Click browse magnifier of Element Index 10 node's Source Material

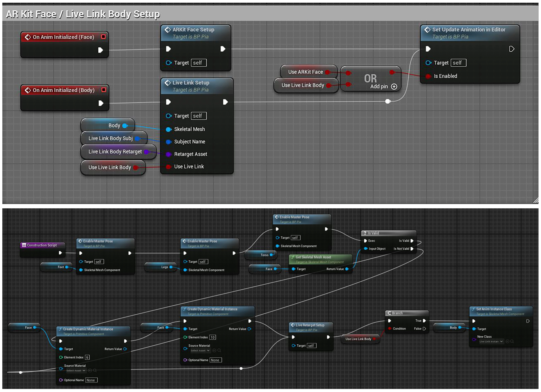tap(219, 350)
